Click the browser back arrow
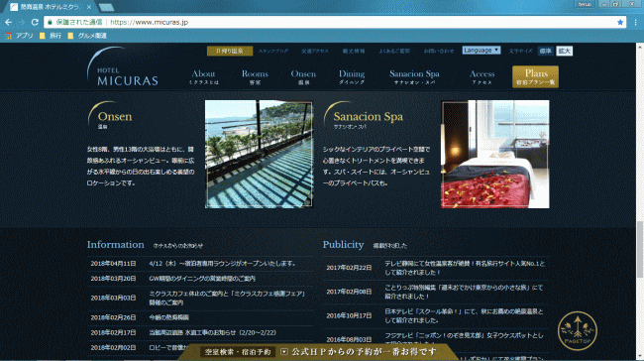 (x=8, y=22)
